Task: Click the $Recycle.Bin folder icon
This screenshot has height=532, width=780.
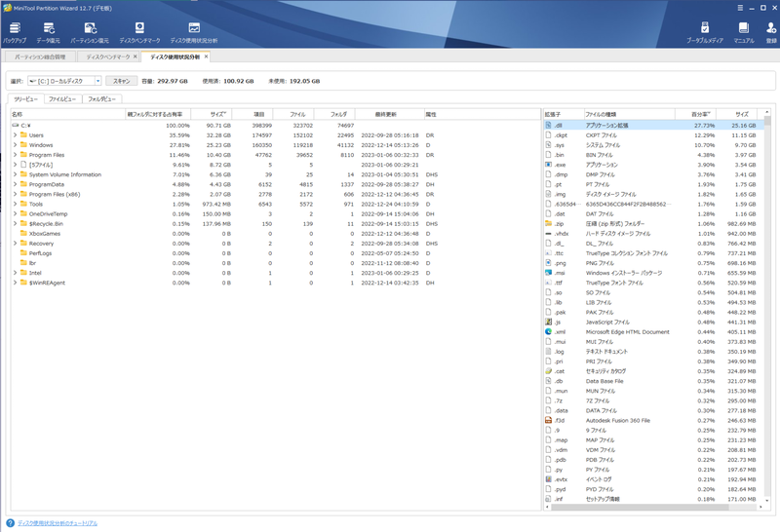Action: click(x=23, y=223)
